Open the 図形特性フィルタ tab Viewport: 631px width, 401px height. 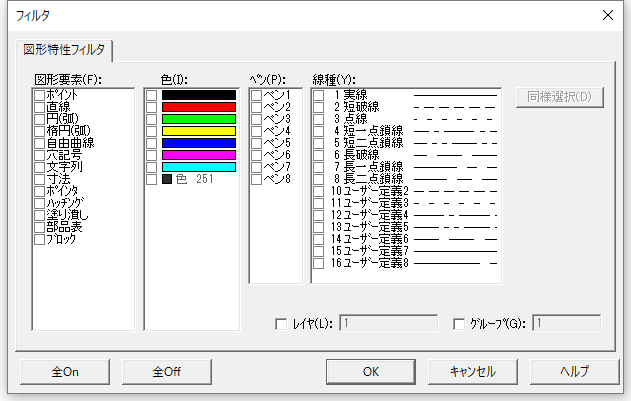pos(64,49)
